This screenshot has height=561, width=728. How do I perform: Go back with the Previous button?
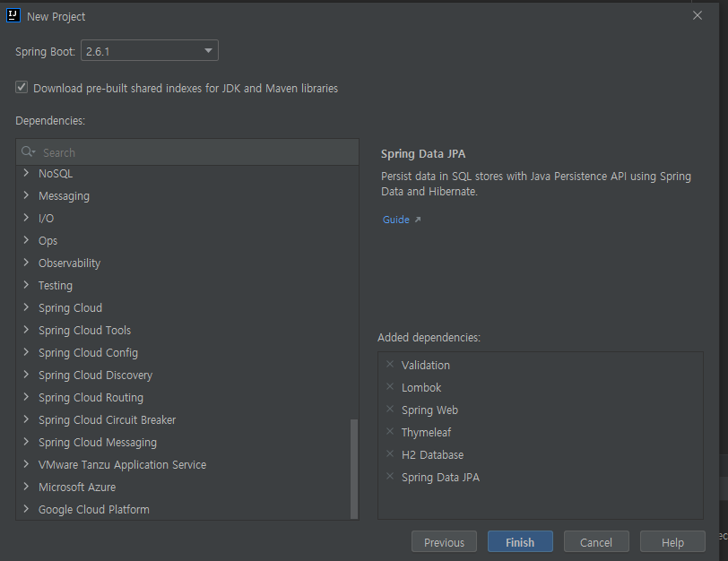444,541
